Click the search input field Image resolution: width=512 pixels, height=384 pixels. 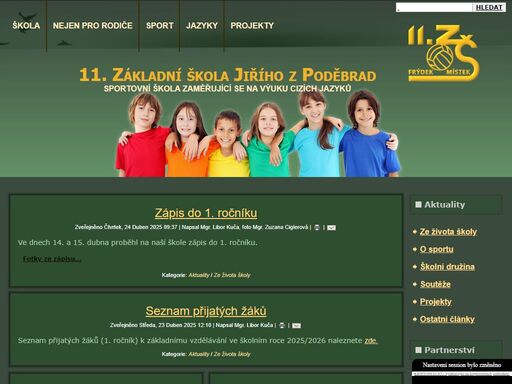click(434, 7)
